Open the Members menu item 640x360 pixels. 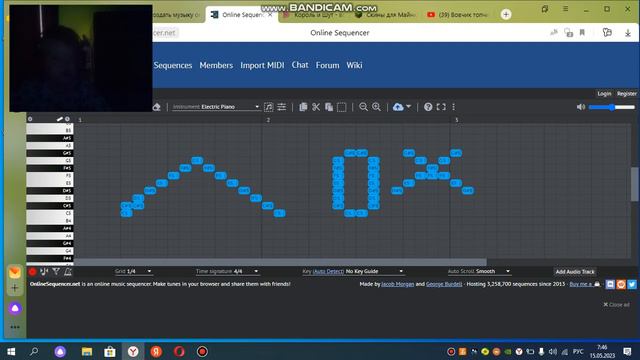[x=216, y=65]
